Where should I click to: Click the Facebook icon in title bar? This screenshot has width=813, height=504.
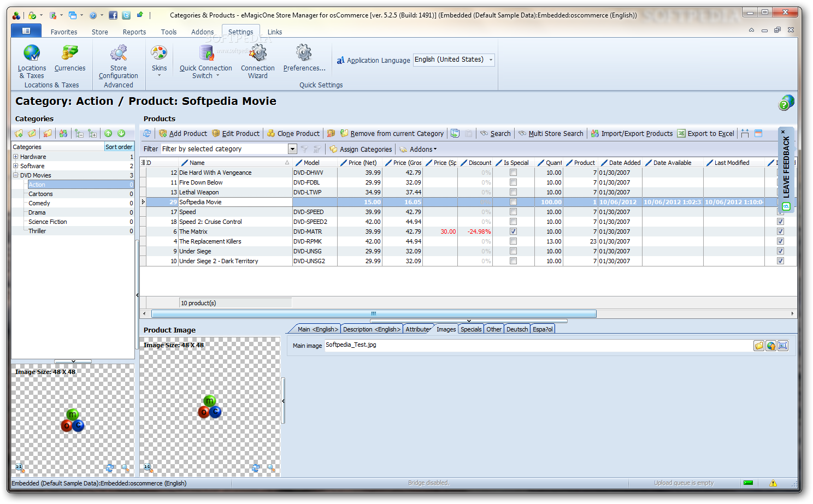click(113, 15)
